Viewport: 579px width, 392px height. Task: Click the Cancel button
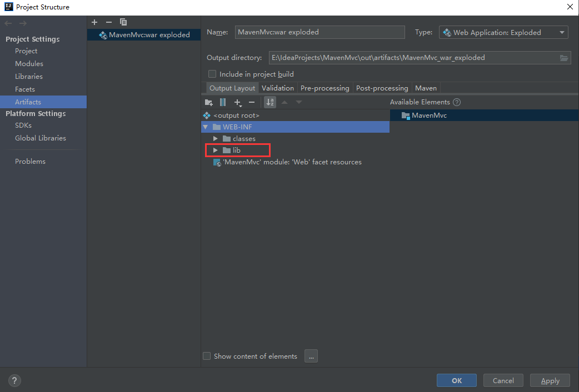pyautogui.click(x=503, y=380)
